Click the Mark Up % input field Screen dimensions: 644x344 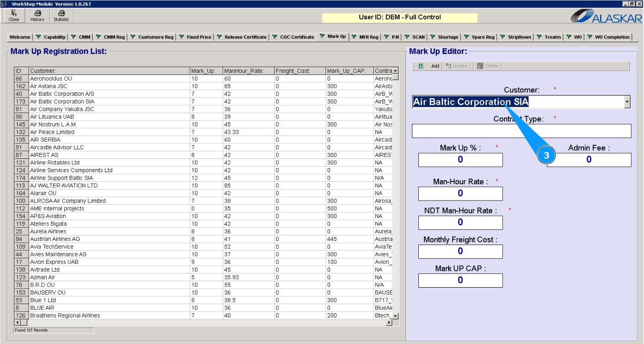click(460, 160)
